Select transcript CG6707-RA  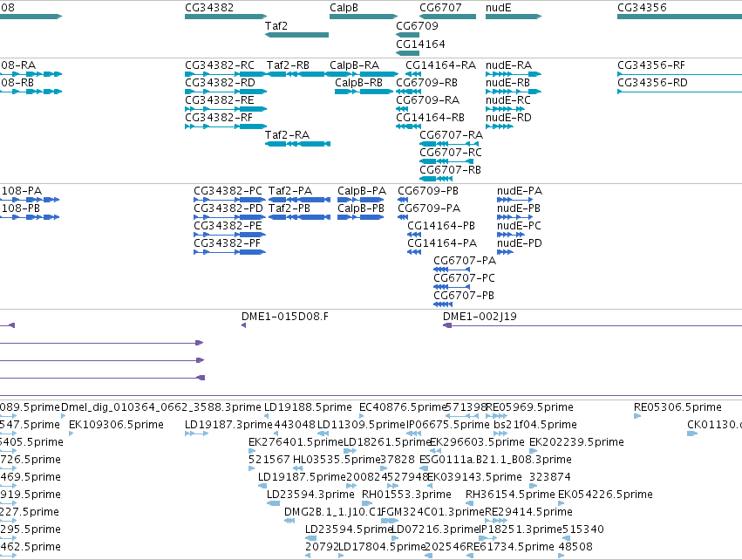click(452, 135)
